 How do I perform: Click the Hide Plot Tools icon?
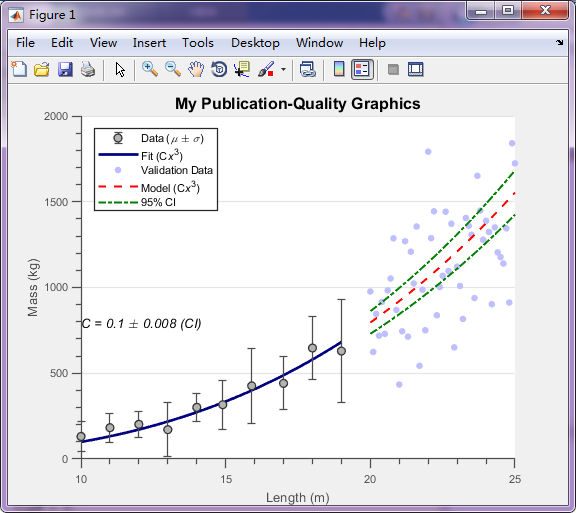coord(393,69)
